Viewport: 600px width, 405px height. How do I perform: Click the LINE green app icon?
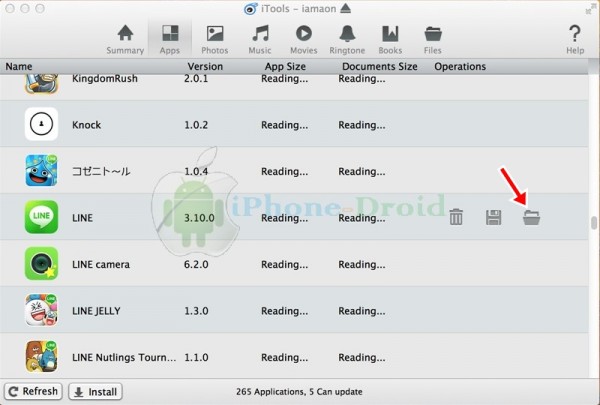click(x=41, y=217)
